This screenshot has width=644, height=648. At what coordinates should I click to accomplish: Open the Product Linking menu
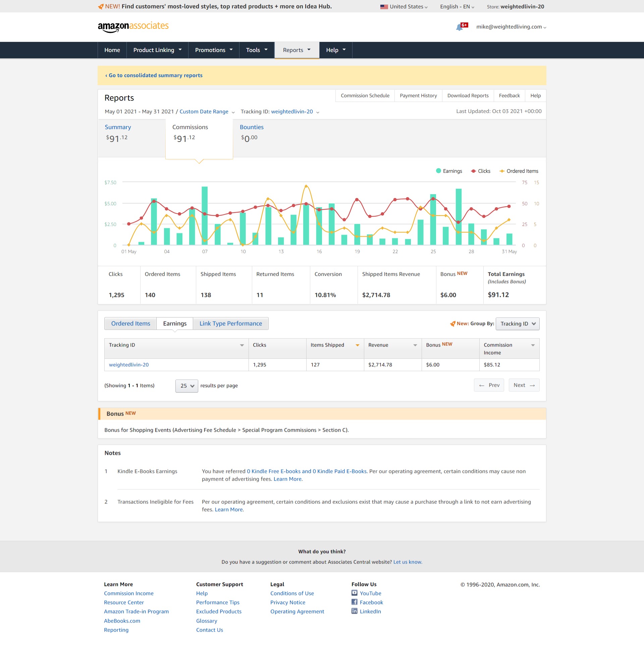click(157, 50)
